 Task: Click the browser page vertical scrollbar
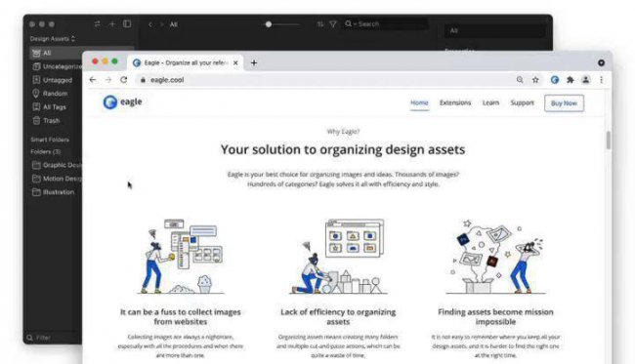pyautogui.click(x=609, y=140)
